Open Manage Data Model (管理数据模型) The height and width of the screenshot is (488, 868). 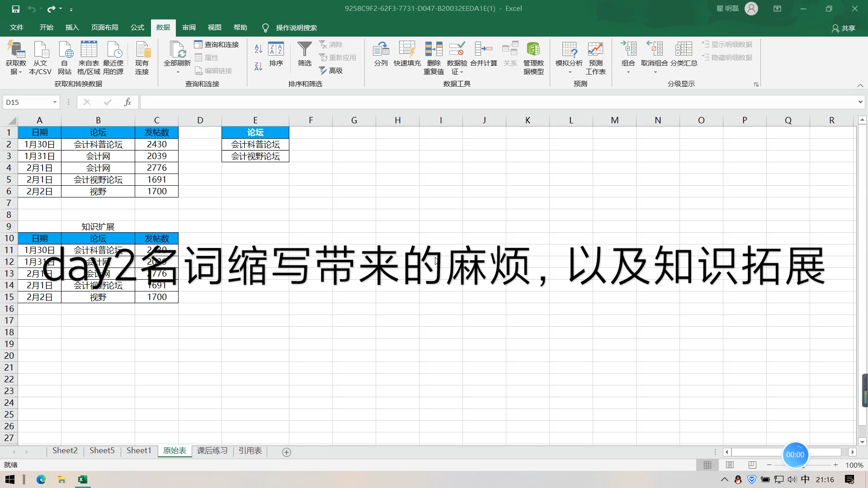click(x=533, y=58)
